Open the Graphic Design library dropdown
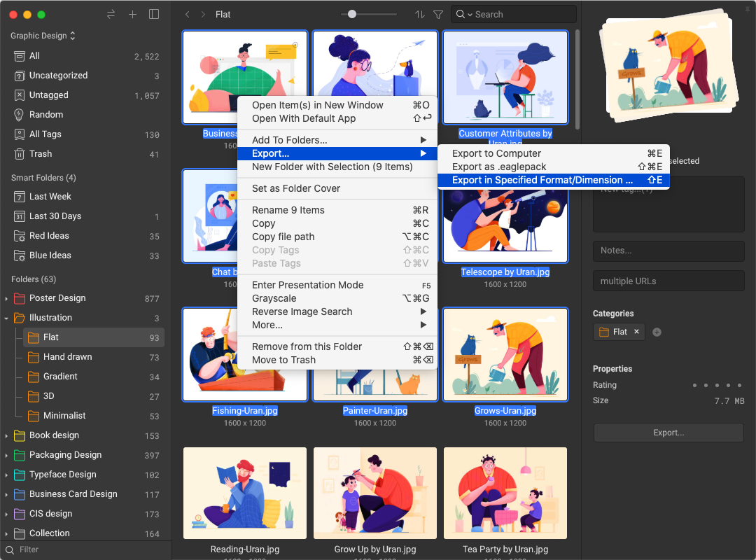Screen dimensions: 756x560 pyautogui.click(x=43, y=36)
